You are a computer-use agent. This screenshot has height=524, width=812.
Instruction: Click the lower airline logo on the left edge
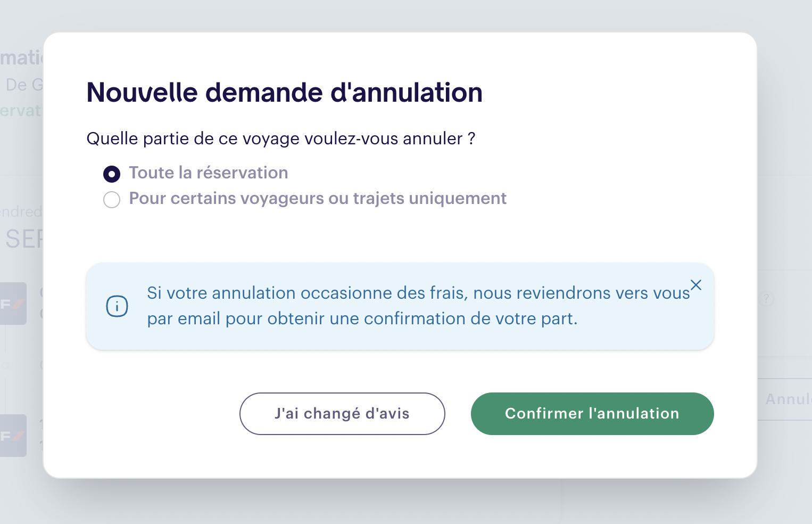pos(13,436)
